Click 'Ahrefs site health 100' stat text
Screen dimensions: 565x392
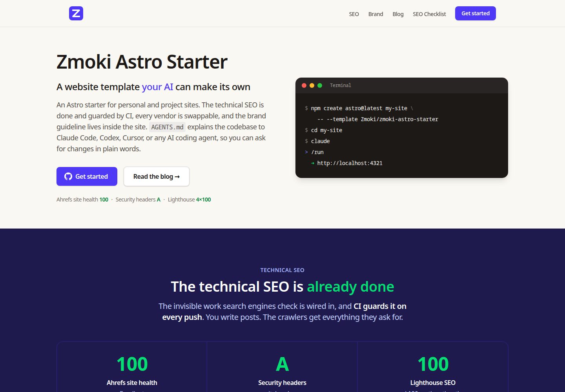tap(82, 200)
